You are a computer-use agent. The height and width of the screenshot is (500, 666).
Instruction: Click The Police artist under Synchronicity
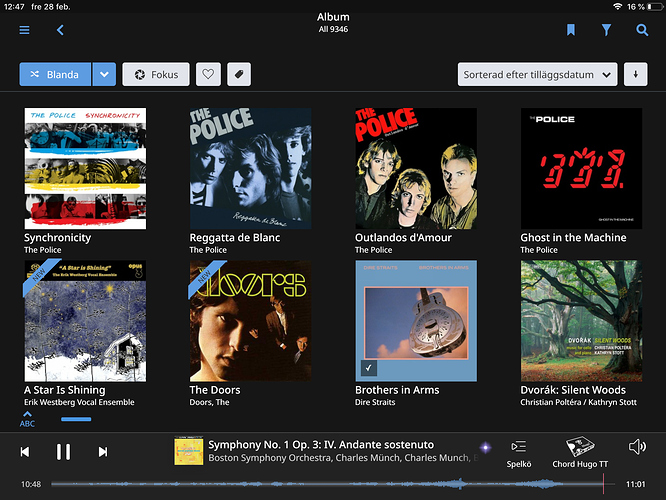click(42, 250)
